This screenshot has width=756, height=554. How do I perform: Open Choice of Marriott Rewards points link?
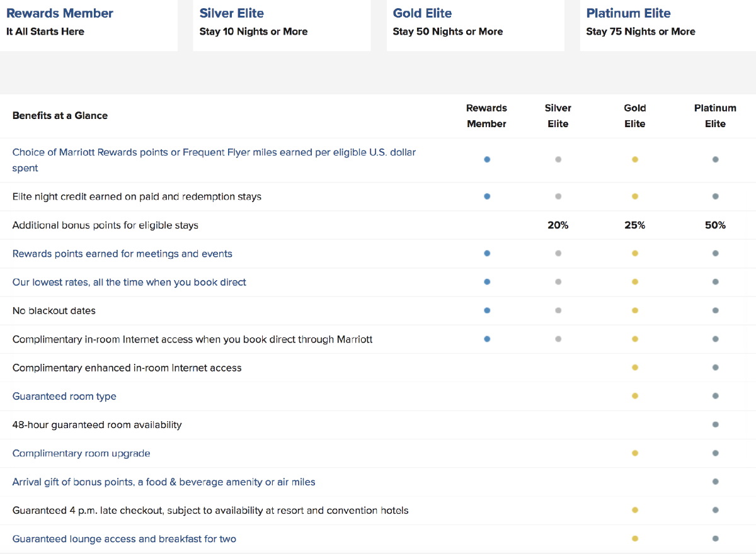214,160
